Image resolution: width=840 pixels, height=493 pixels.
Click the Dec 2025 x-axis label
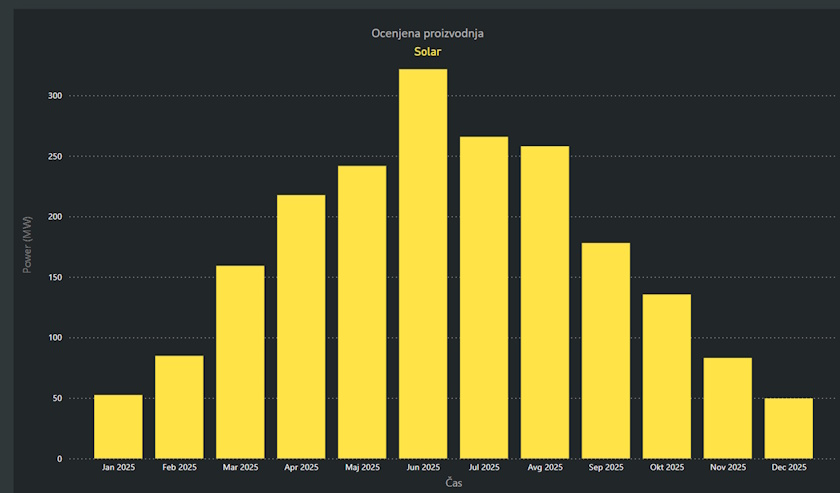click(789, 467)
